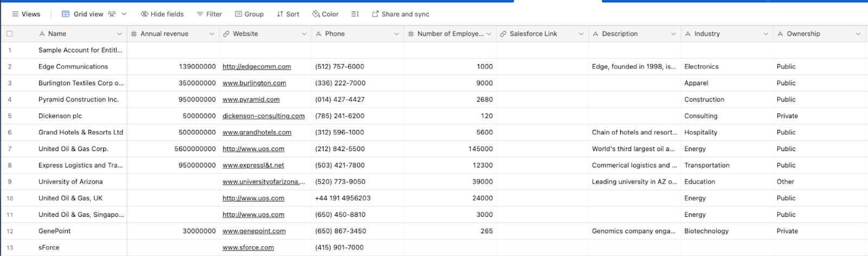The width and height of the screenshot is (868, 256).
Task: Open the Grid view dropdown chevron
Action: pos(124,14)
